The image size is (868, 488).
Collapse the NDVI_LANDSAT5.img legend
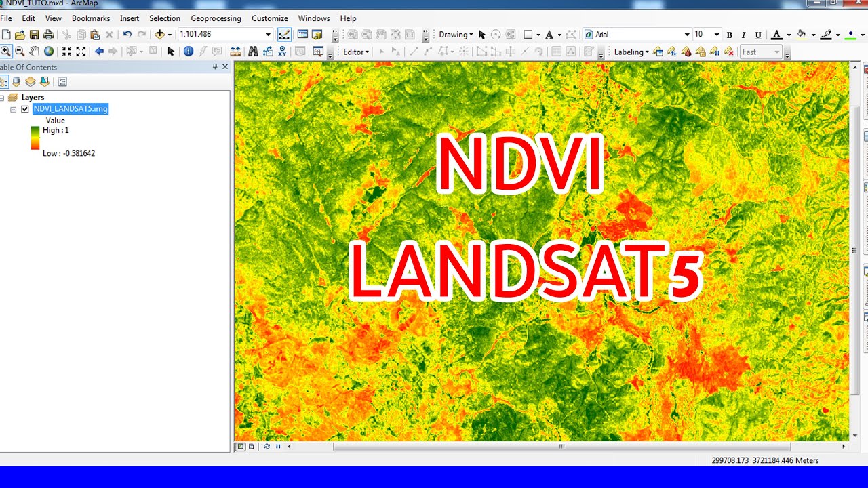pos(13,109)
